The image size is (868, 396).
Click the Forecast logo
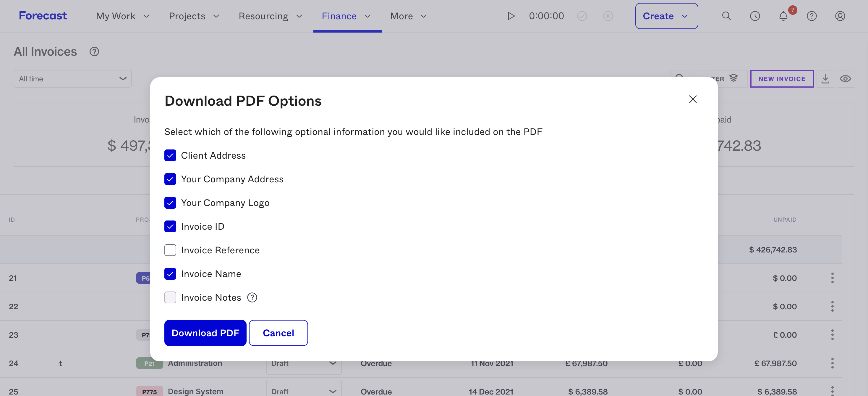click(43, 16)
